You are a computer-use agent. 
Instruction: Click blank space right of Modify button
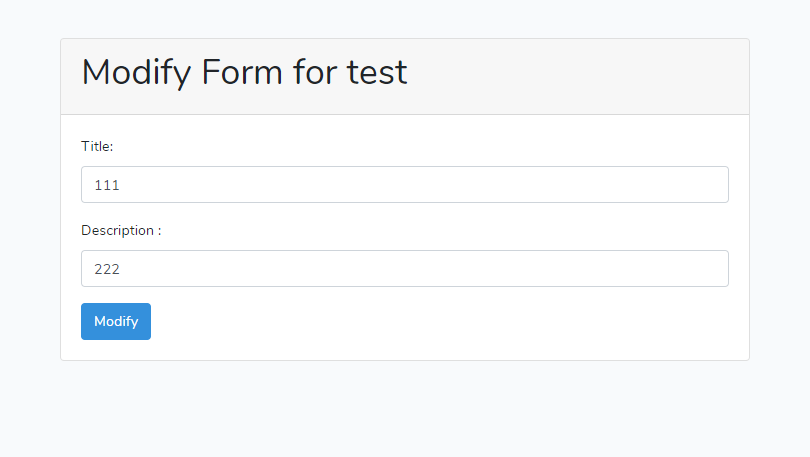pos(450,321)
